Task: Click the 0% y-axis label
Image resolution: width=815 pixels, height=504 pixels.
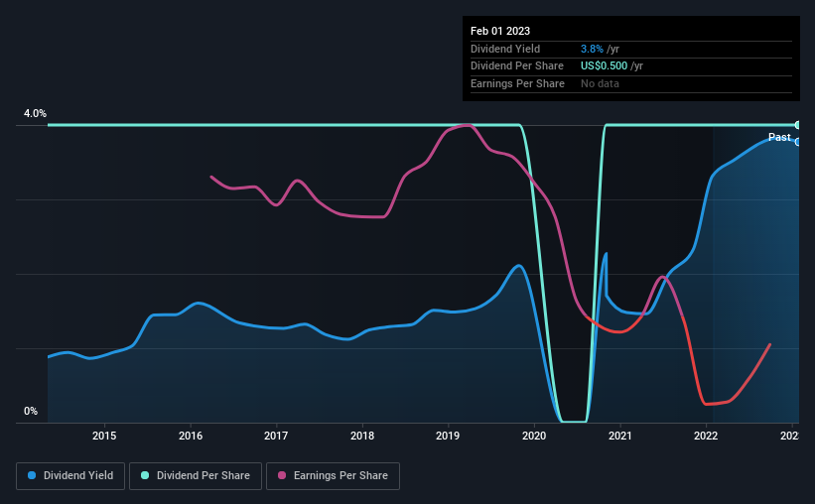Action: [x=31, y=412]
